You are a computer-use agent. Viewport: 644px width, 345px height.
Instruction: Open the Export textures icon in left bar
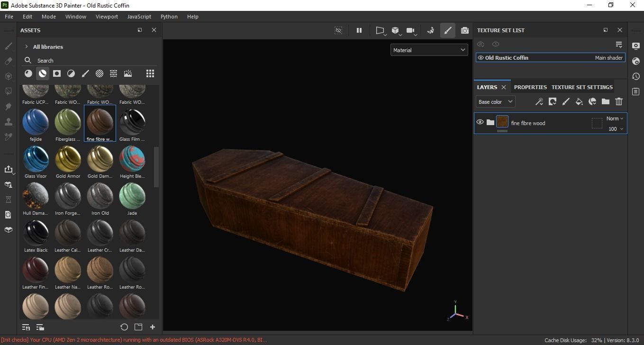click(9, 169)
